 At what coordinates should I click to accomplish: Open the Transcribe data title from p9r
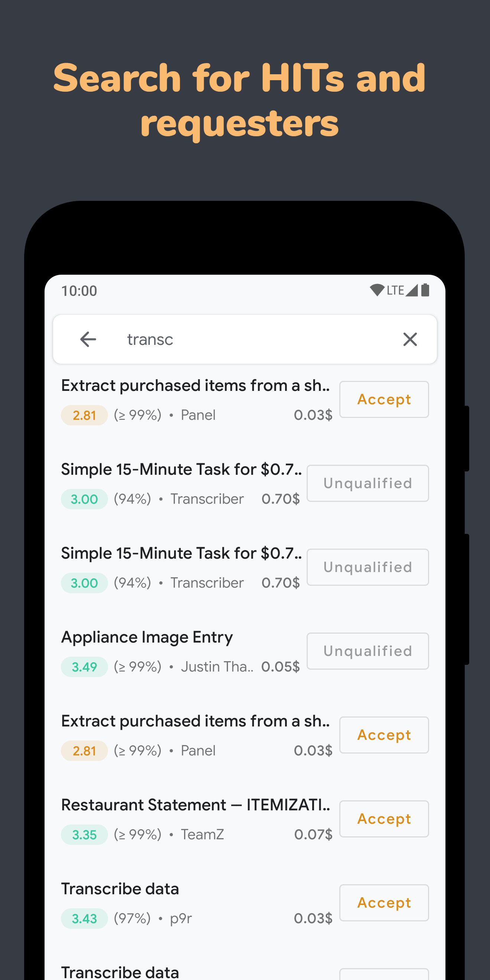point(120,889)
